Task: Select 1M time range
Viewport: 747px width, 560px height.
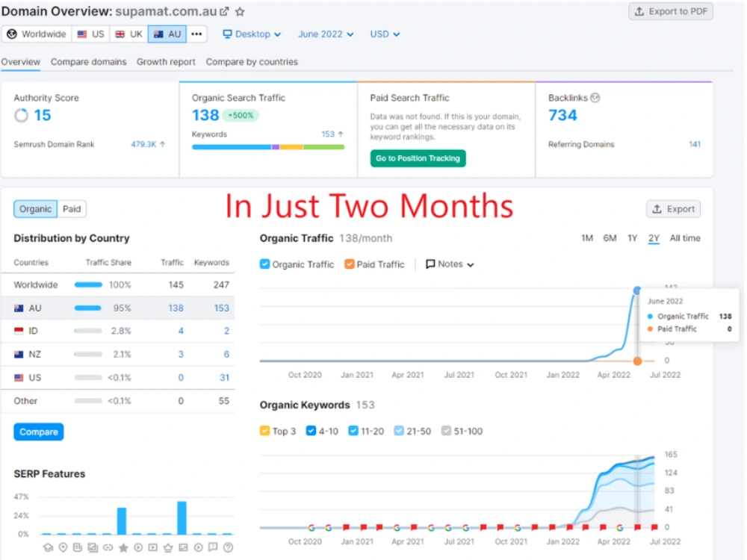Action: [587, 238]
